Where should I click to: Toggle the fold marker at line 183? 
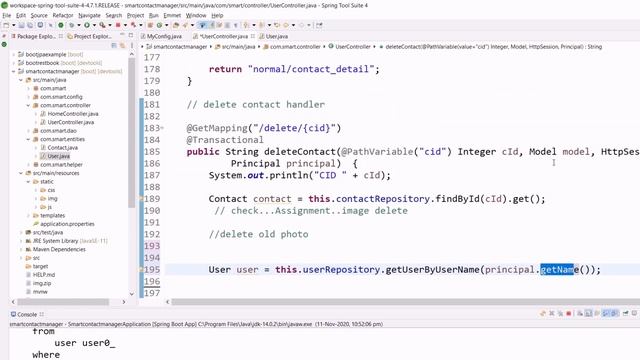(162, 128)
